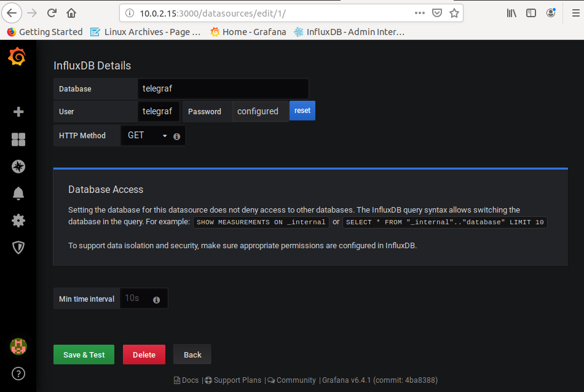Open Alerting bell icon in sidebar

tap(18, 194)
